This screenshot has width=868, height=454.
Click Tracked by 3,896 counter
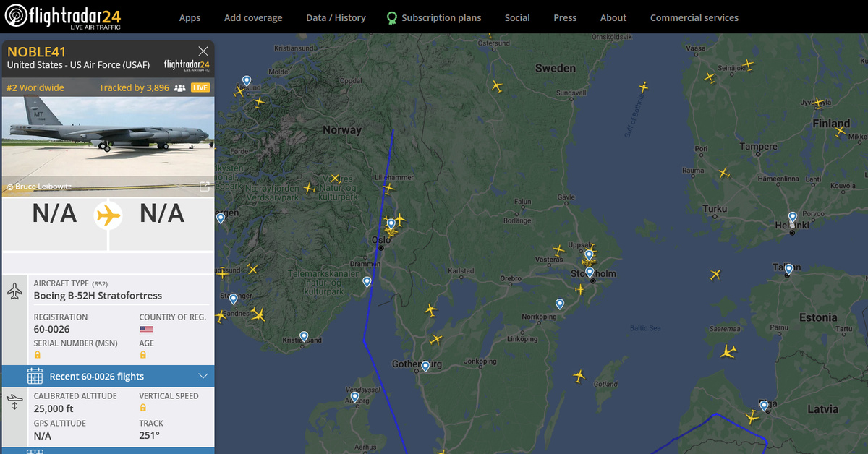(134, 87)
